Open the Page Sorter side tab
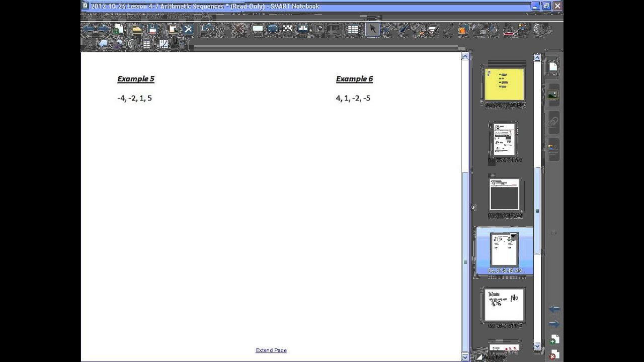 pyautogui.click(x=552, y=67)
